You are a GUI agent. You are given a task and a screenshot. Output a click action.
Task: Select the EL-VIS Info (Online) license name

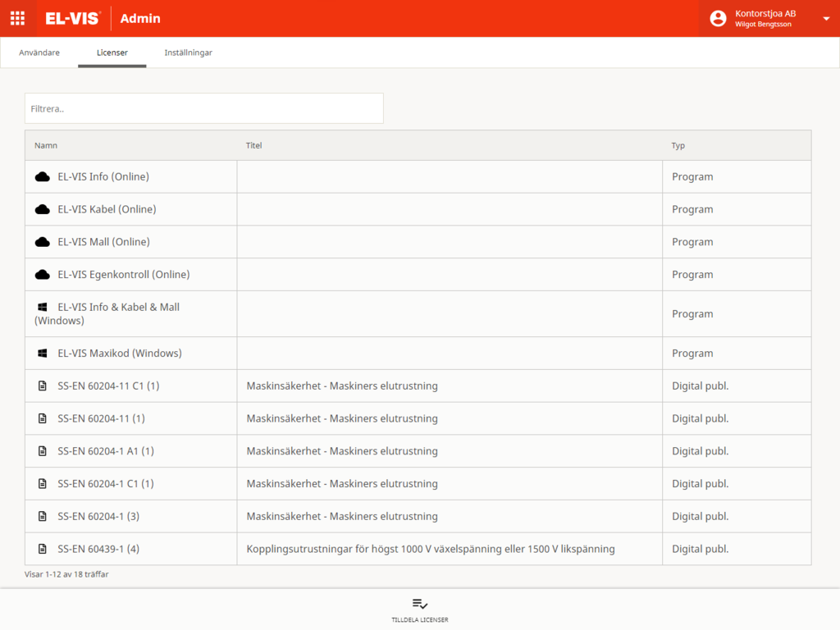103,177
